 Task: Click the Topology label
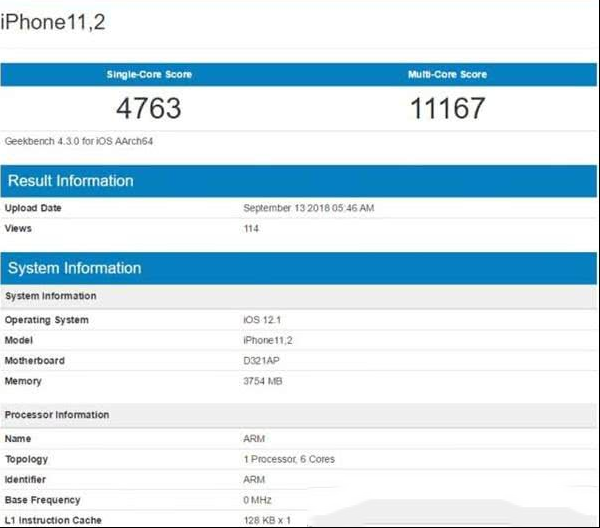tap(26, 459)
